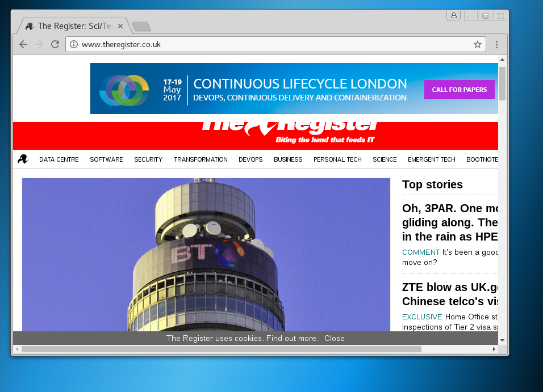
Task: Click the banner's interlocking circles logo
Action: (x=124, y=90)
